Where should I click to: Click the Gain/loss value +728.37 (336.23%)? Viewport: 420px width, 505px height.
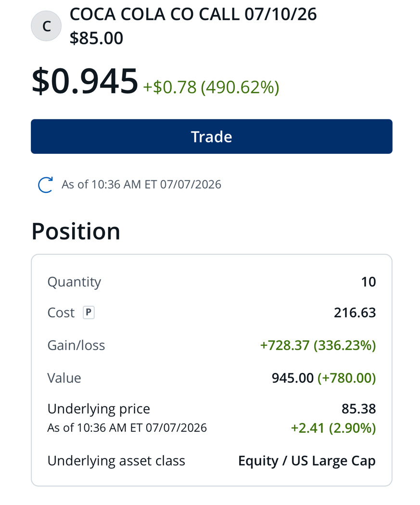(318, 345)
